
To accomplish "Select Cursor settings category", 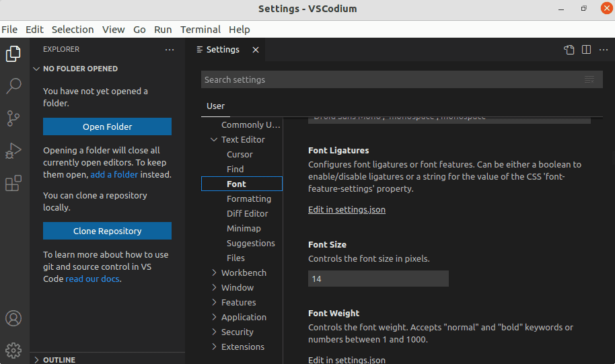I will click(242, 155).
